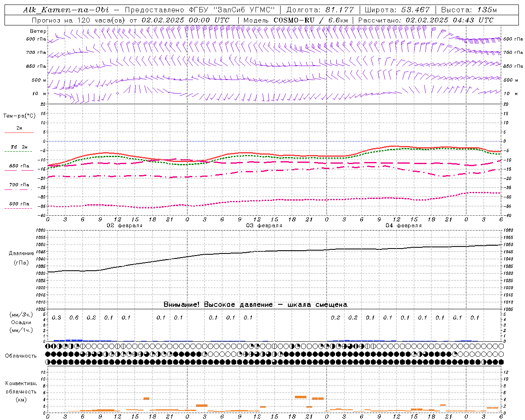This screenshot has width=525, height=420.
Task: Click the "(мм/3ч.)" precipitation unit label
Action: pos(21,315)
